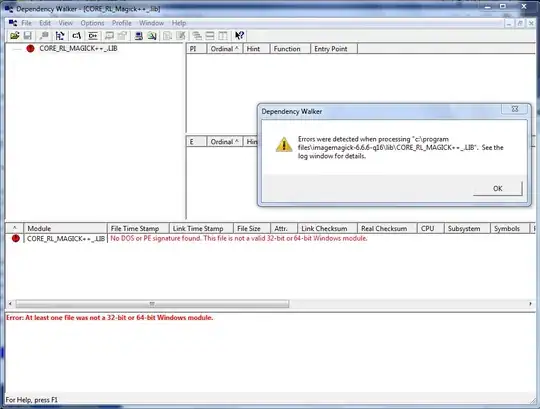Viewport: 540px width, 409px height.
Task: Click the scroll right arrow of module list
Action: [530, 304]
